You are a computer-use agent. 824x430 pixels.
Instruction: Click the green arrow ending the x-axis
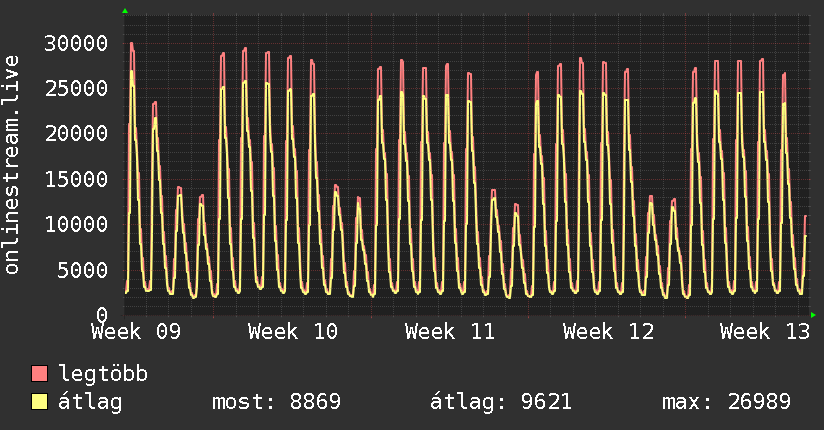pyautogui.click(x=813, y=315)
